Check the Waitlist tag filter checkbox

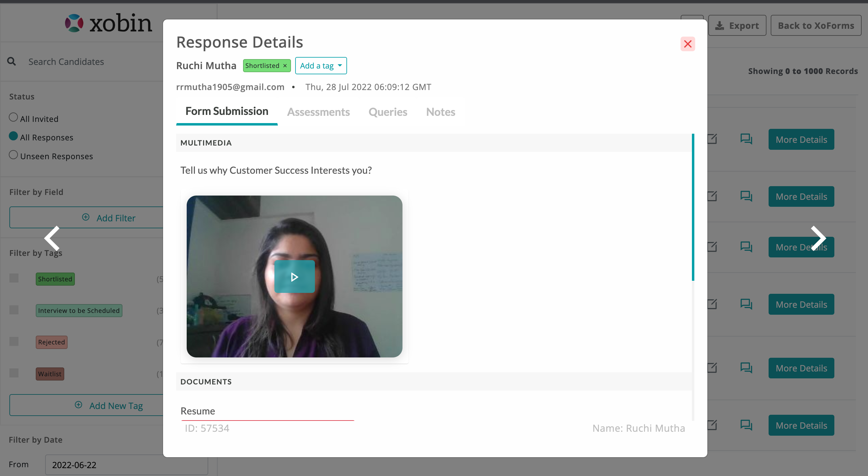tap(14, 373)
